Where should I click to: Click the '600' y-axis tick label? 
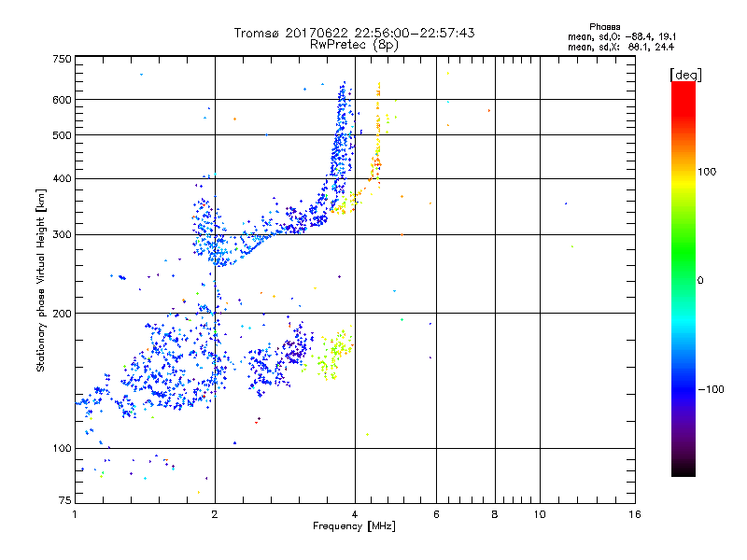[63, 100]
